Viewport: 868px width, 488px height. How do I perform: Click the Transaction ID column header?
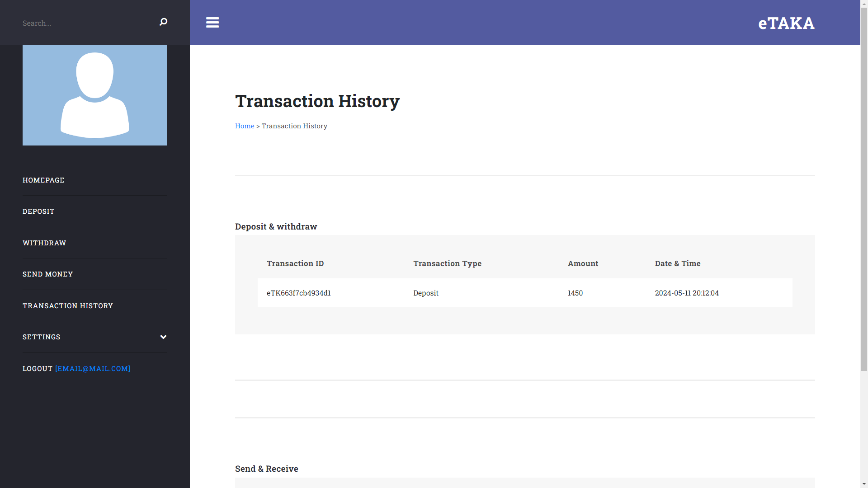[x=295, y=263]
